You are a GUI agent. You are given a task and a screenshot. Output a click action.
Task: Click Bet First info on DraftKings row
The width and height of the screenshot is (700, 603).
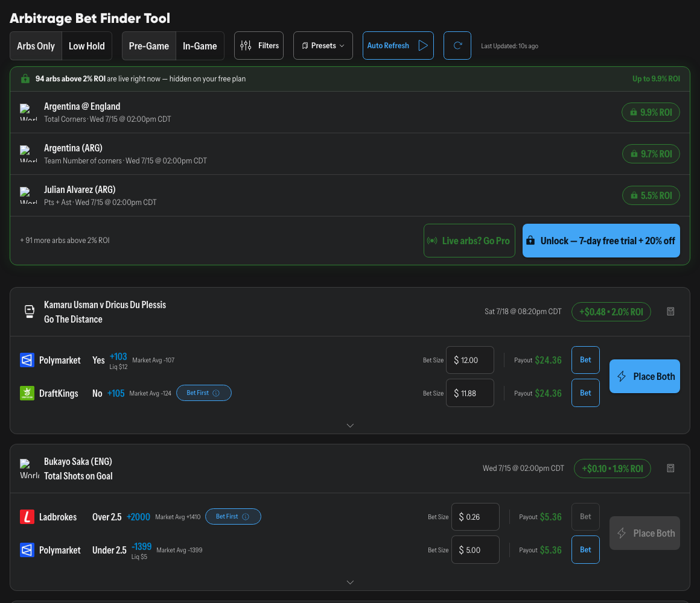[x=203, y=393]
